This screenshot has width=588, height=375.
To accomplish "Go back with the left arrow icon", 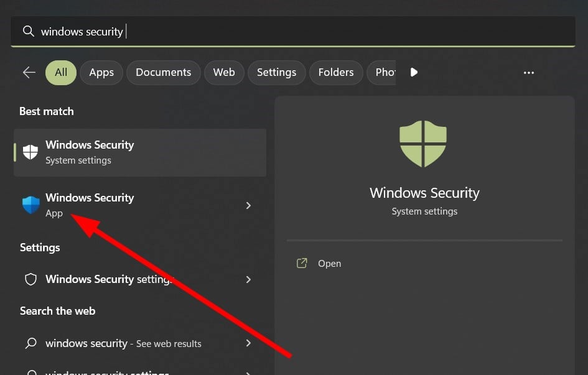I will coord(29,72).
